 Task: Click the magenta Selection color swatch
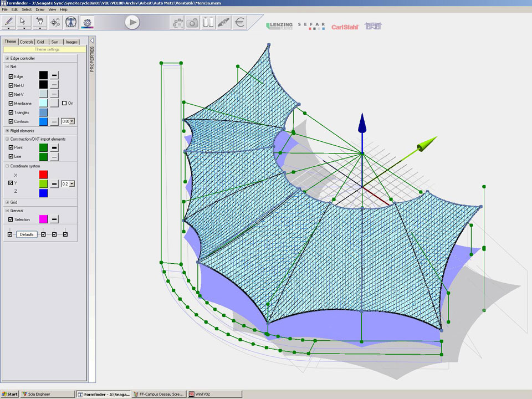click(x=43, y=219)
